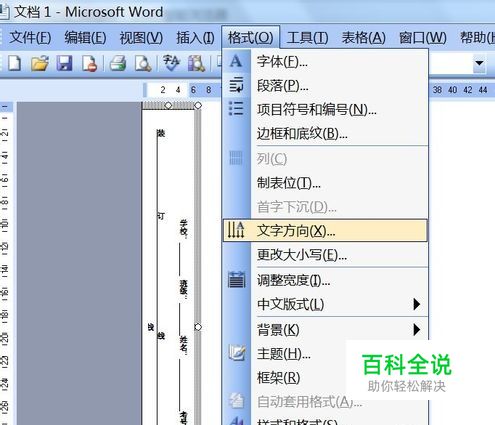Click the bulleted list icon beside 项目符号和编号
This screenshot has height=425, width=495.
click(236, 109)
